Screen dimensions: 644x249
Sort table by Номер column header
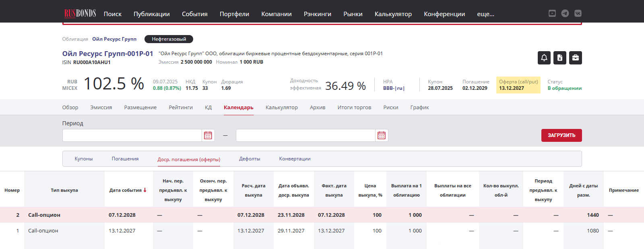(x=12, y=190)
